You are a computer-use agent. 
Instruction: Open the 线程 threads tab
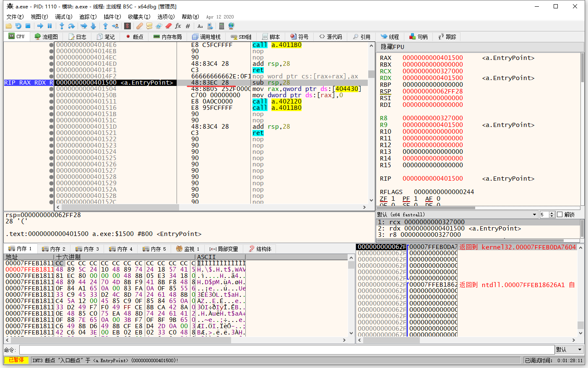390,37
